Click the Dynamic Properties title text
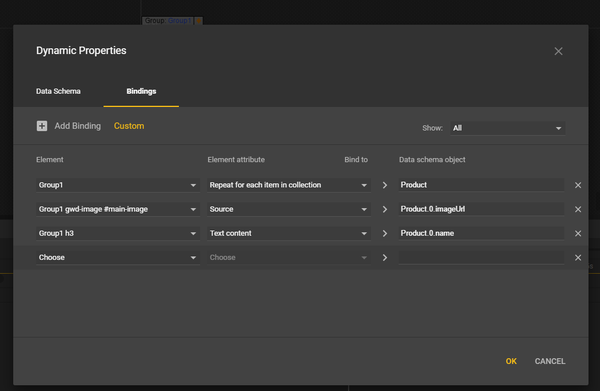 click(x=81, y=51)
